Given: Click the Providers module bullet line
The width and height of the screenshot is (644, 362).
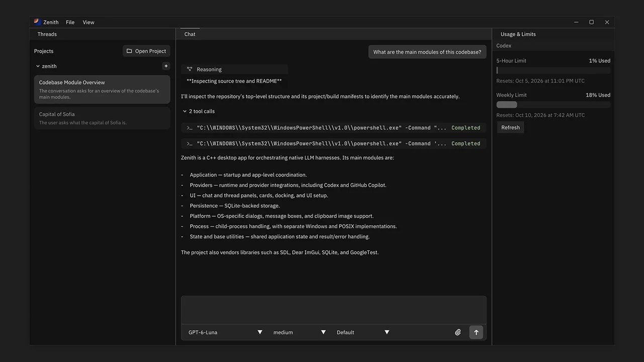Looking at the screenshot, I should [288, 185].
